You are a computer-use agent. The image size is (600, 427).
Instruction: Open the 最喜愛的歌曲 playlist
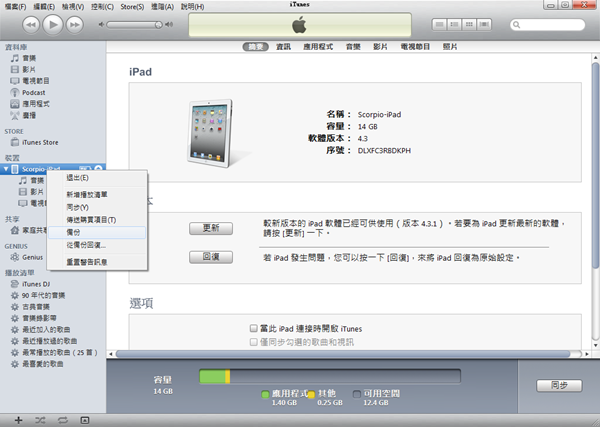tap(42, 364)
